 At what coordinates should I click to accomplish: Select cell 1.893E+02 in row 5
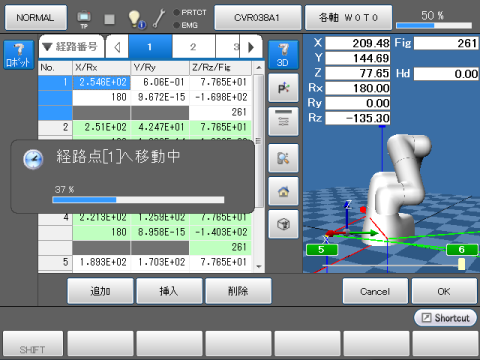coord(101,262)
